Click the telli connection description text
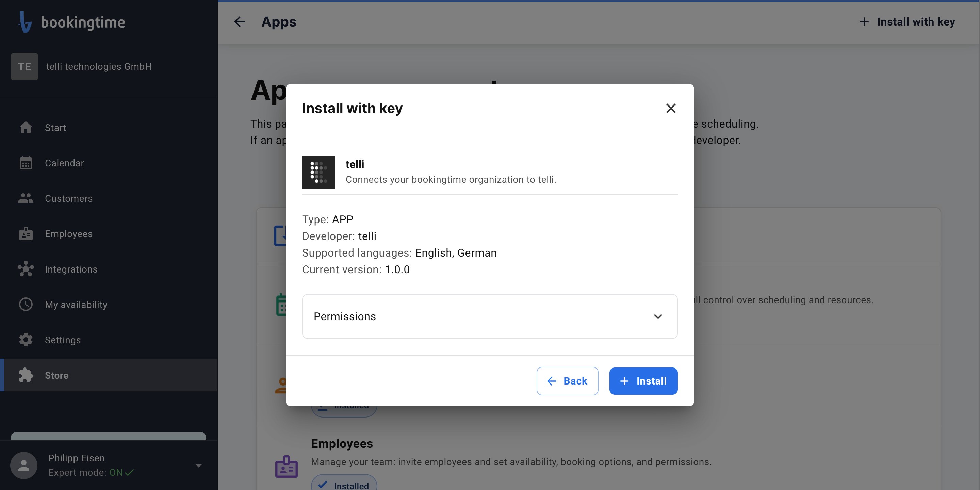 tap(451, 180)
